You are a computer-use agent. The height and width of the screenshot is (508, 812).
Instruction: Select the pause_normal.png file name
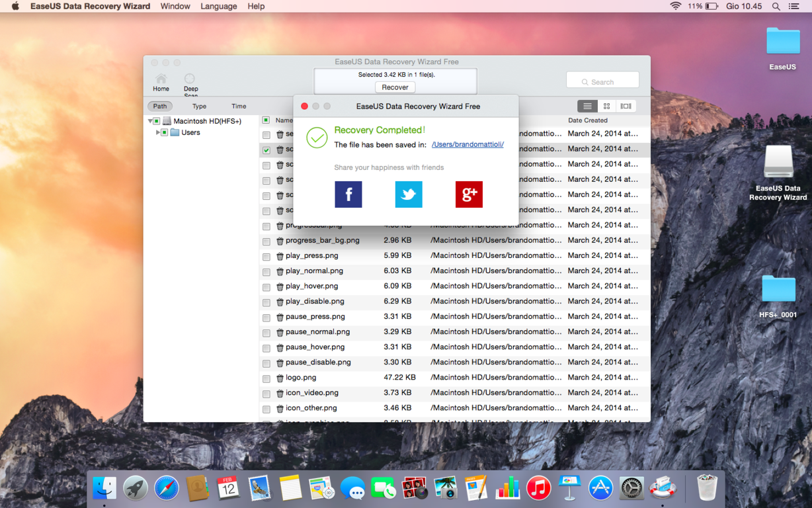[x=317, y=331]
